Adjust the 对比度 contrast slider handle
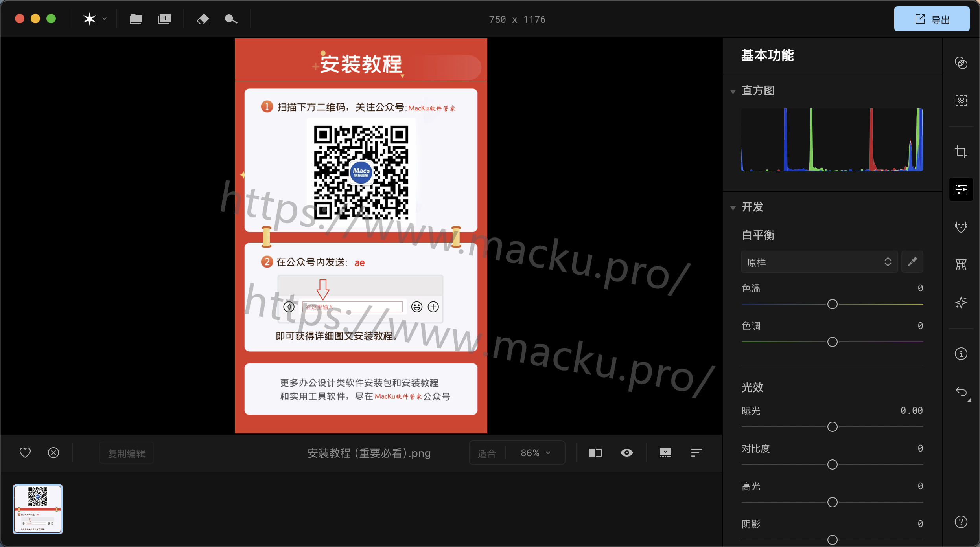The image size is (980, 547). 833,464
